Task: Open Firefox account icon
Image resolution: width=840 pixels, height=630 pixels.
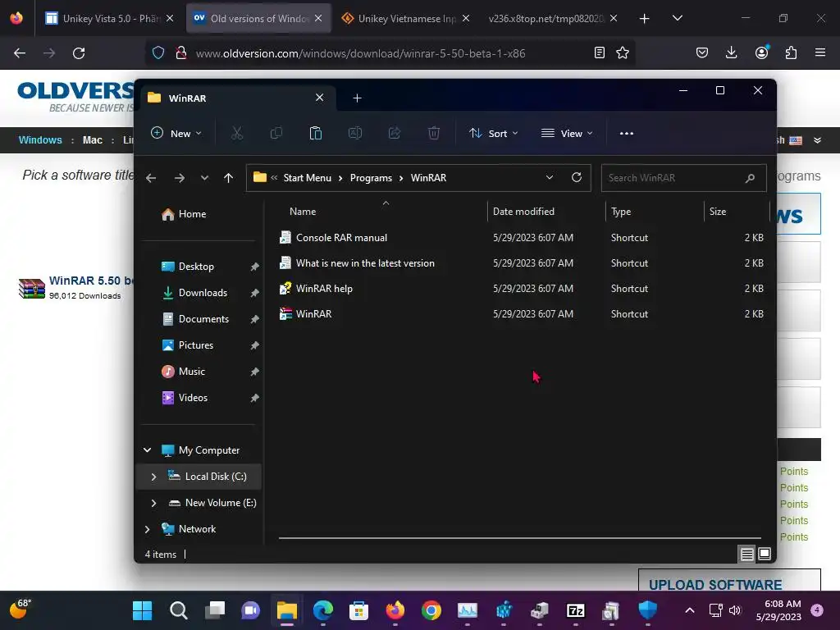Action: 761,52
